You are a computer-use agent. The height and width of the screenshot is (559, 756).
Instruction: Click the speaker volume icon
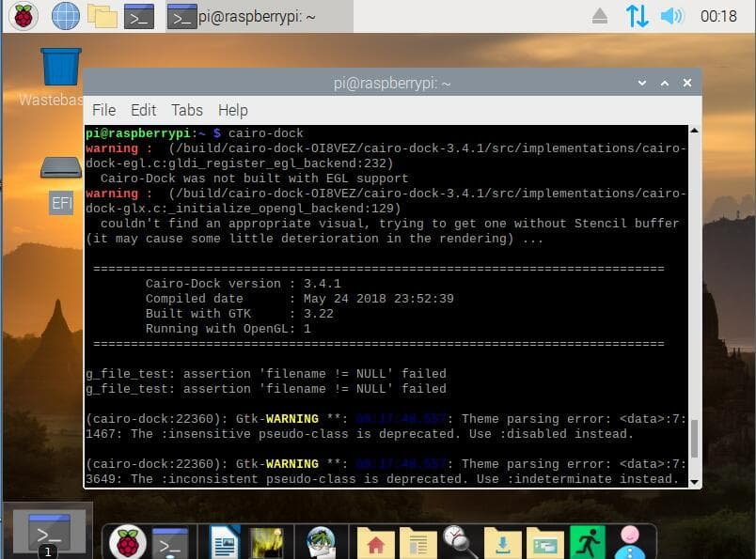pos(671,16)
